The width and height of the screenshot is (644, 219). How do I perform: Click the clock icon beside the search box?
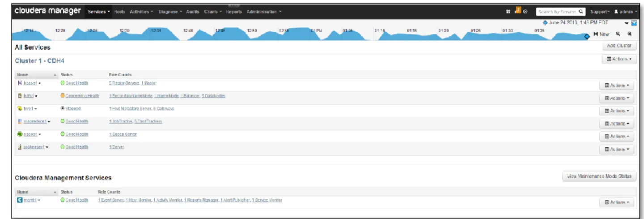click(525, 12)
